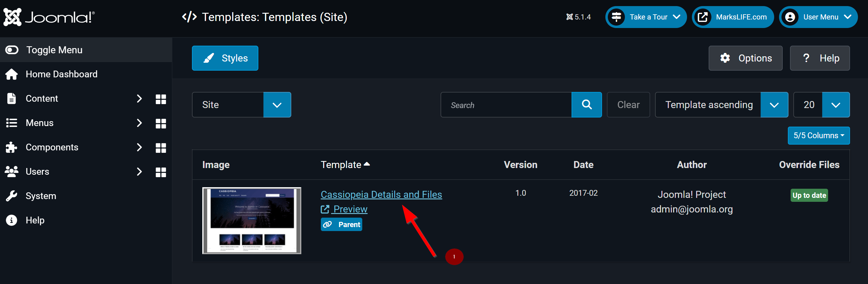Click Override Files column header
Image resolution: width=868 pixels, height=284 pixels.
coord(809,165)
